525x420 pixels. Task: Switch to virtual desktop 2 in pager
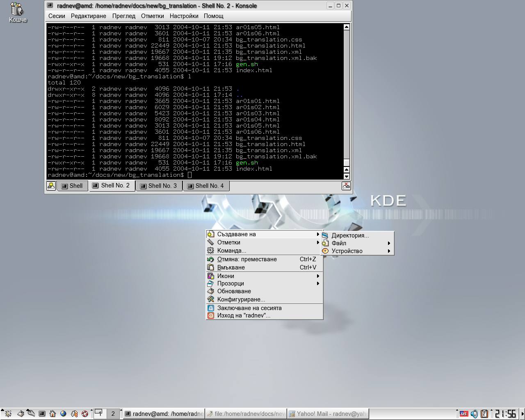click(113, 414)
